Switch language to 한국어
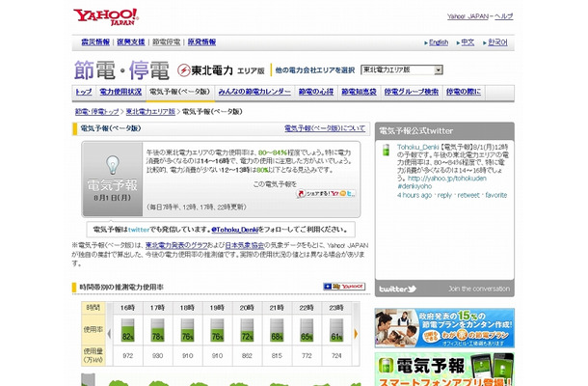The width and height of the screenshot is (588, 386). pyautogui.click(x=497, y=42)
